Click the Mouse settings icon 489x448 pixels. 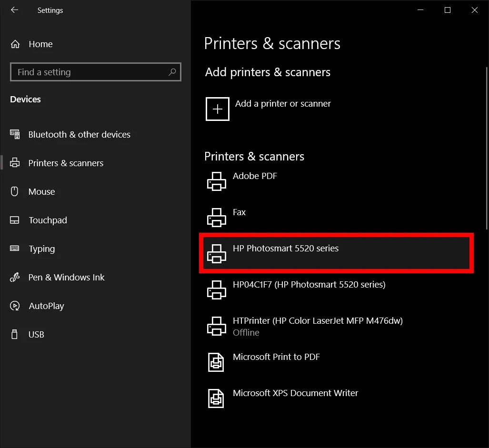[15, 191]
